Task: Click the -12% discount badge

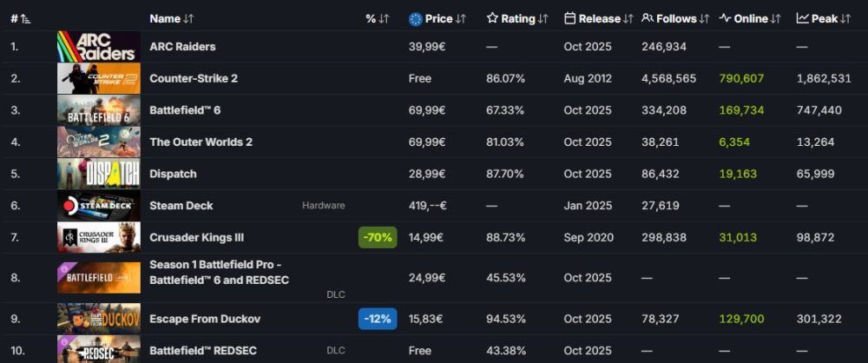Action: click(378, 319)
